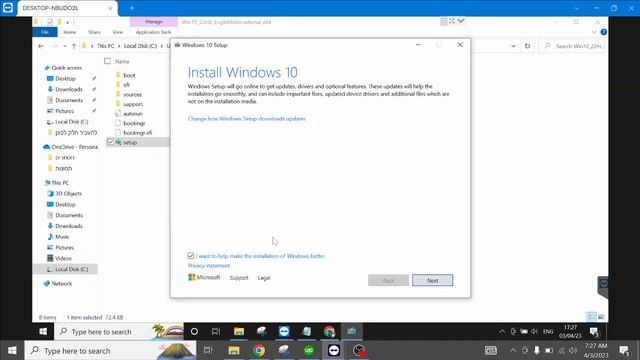Open the File tab in File Explorer
The image size is (640, 360).
click(x=45, y=32)
